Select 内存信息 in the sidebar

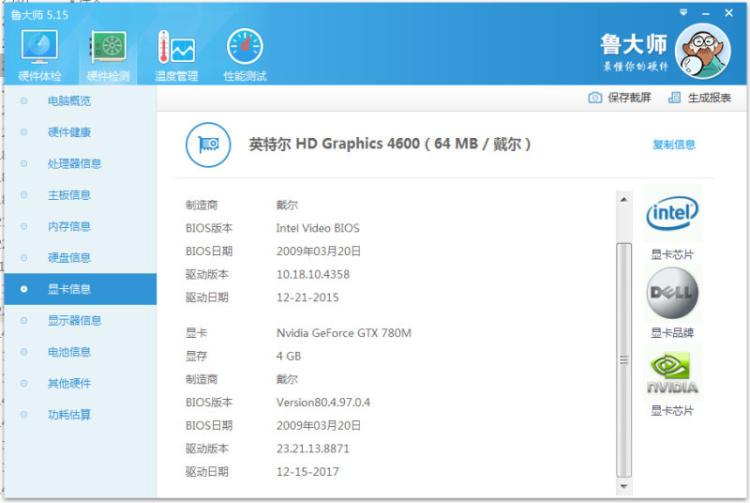[x=80, y=227]
